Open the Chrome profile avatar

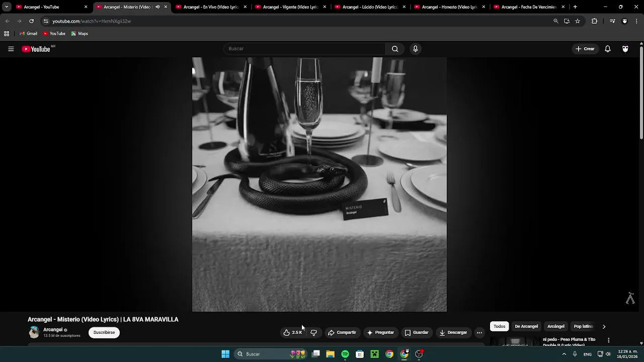(625, 21)
